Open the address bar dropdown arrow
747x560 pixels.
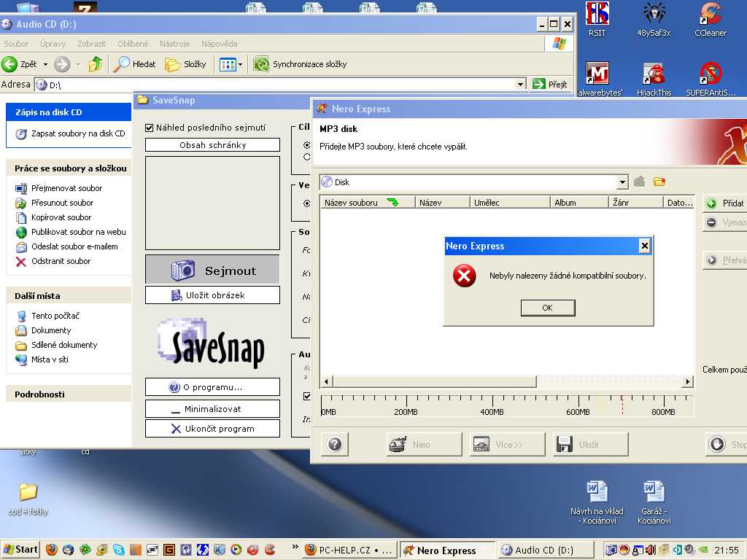[x=520, y=85]
